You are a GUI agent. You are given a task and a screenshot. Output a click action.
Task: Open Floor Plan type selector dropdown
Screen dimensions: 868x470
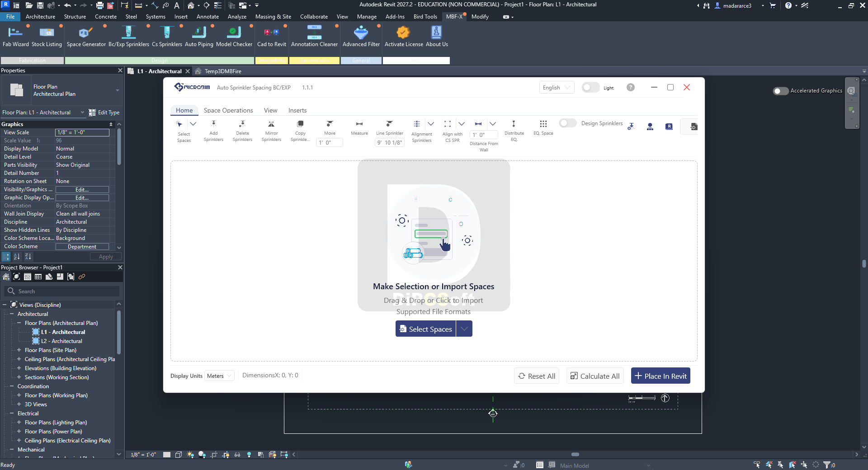point(117,90)
